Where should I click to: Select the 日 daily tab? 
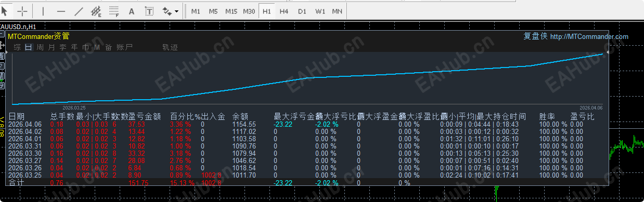pos(29,47)
